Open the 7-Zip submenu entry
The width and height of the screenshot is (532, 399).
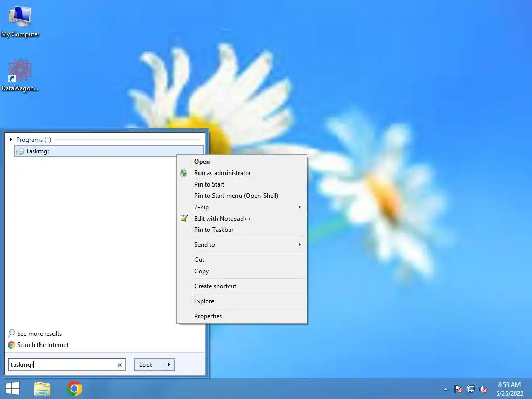tap(242, 207)
